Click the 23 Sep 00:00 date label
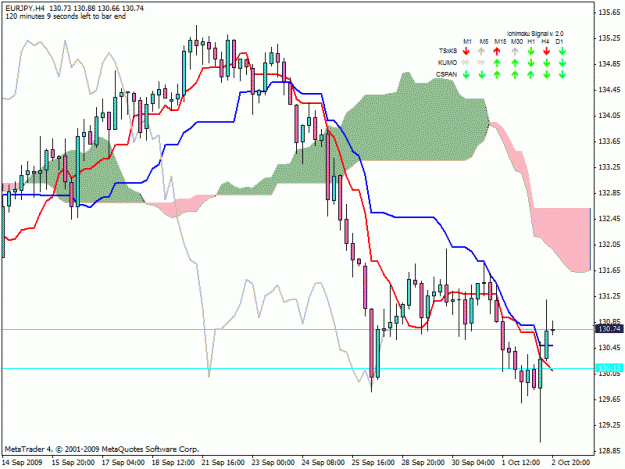This screenshot has height=469, width=625. click(x=273, y=463)
